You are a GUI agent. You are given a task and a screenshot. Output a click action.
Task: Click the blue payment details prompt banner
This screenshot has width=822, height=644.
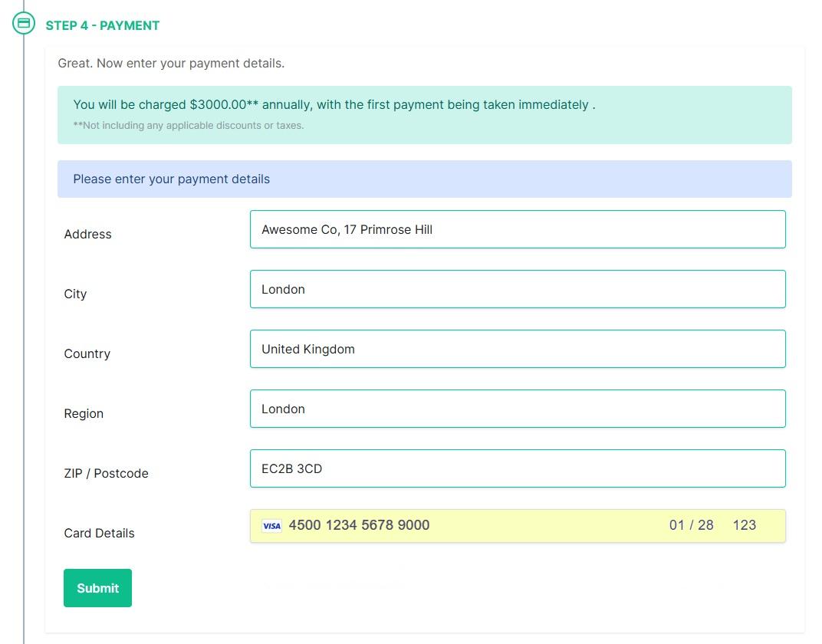(x=424, y=179)
